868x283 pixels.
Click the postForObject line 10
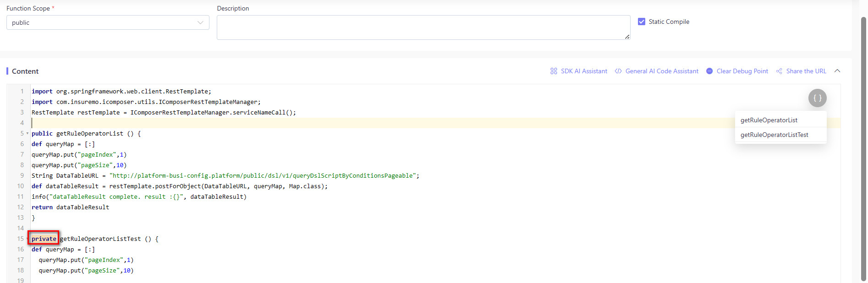pos(180,186)
